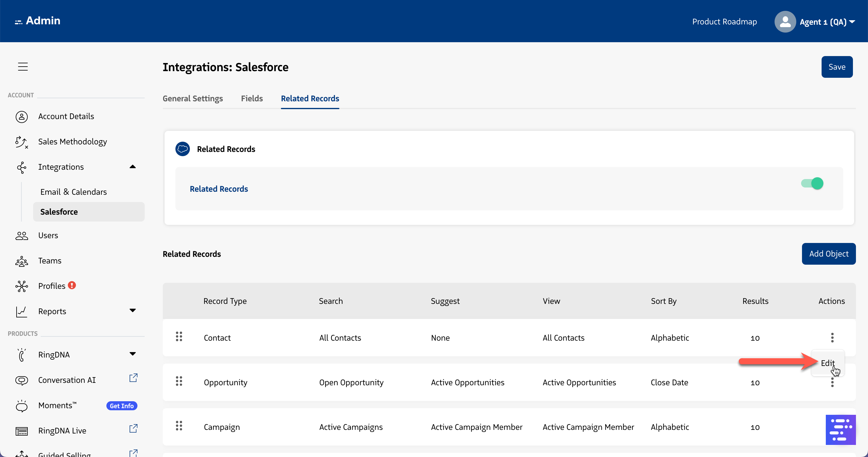
Task: Select Edit from the popup menu
Action: 827,363
